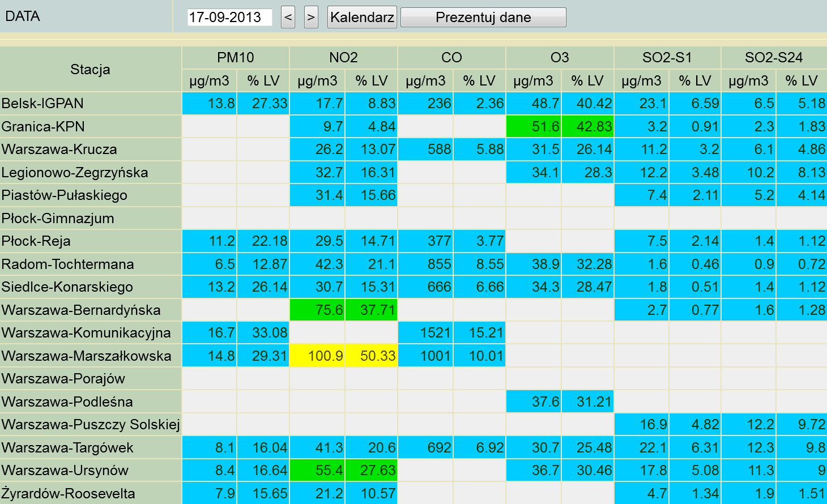
Task: Click green NO2 value 55.4 for Ursynów
Action: (317, 471)
